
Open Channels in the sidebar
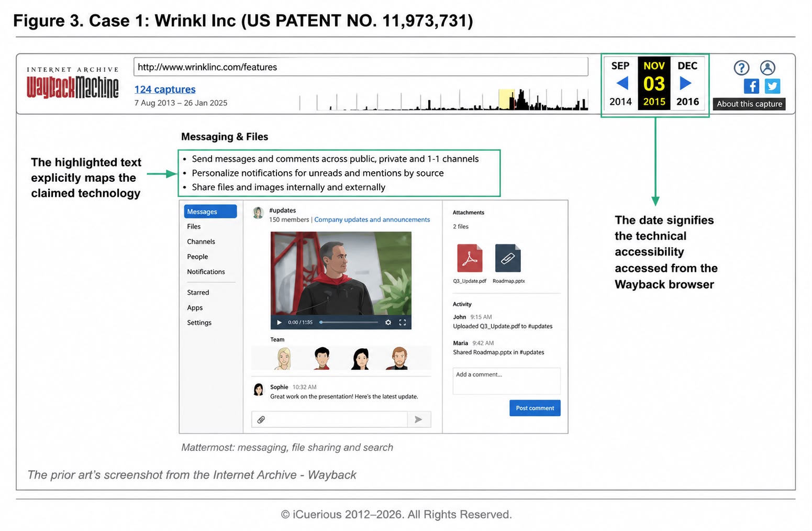click(201, 242)
